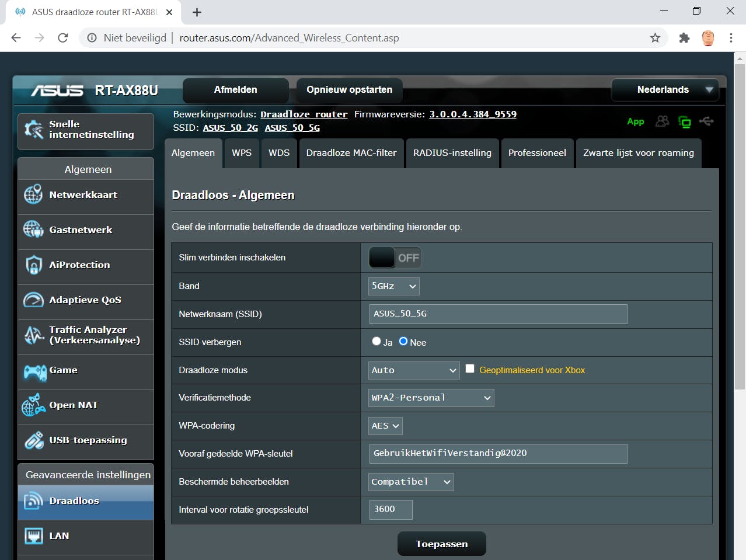Click the Afmelden button

pos(235,90)
